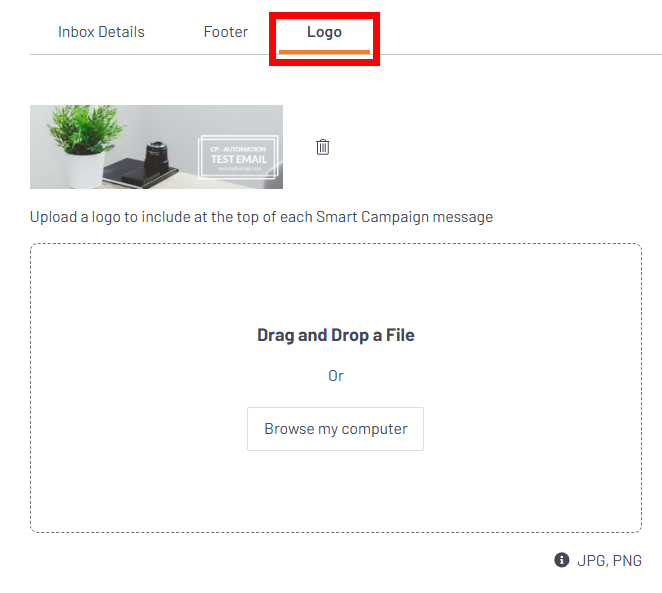Screen dimensions: 662x593
Task: Click the info icon beside JPG, PNG
Action: [562, 560]
